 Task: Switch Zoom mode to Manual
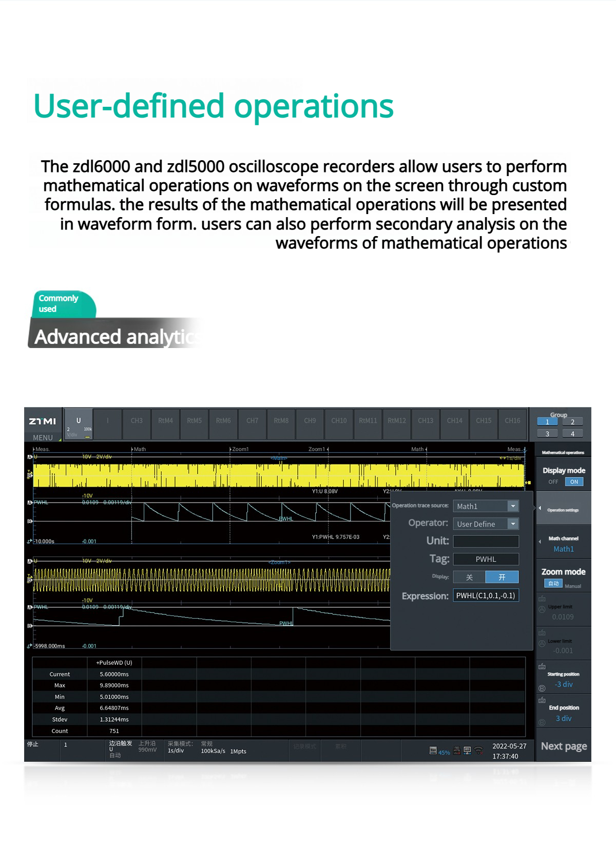(573, 586)
